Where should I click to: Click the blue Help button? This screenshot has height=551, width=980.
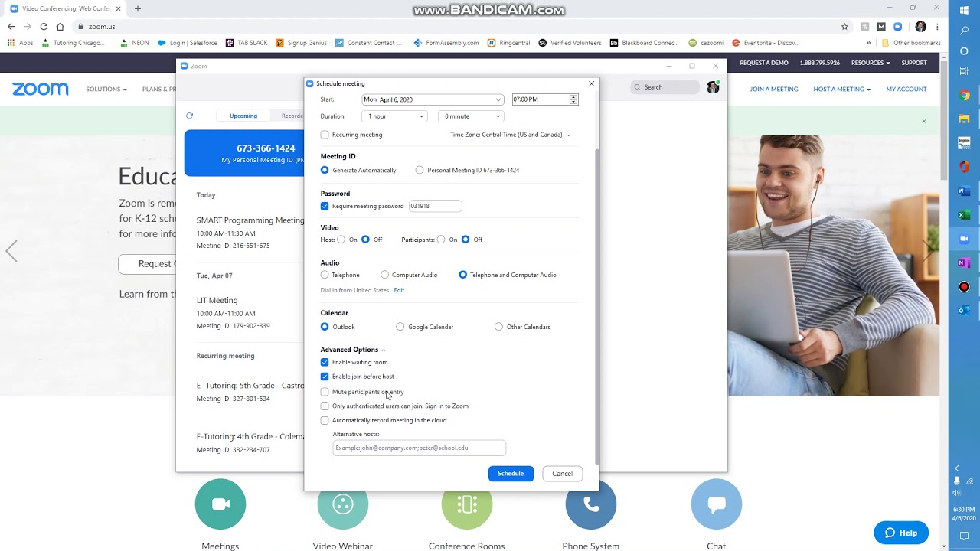coord(901,533)
